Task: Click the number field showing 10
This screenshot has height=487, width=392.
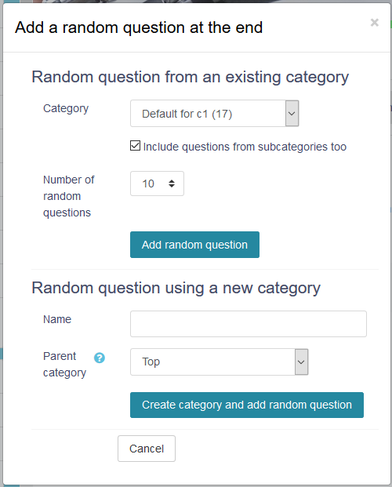Action: pos(157,183)
